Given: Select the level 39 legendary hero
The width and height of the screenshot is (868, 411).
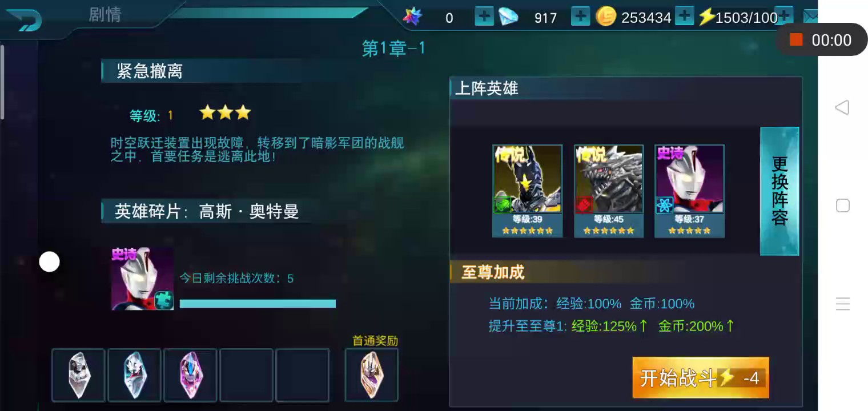Looking at the screenshot, I should click(528, 191).
